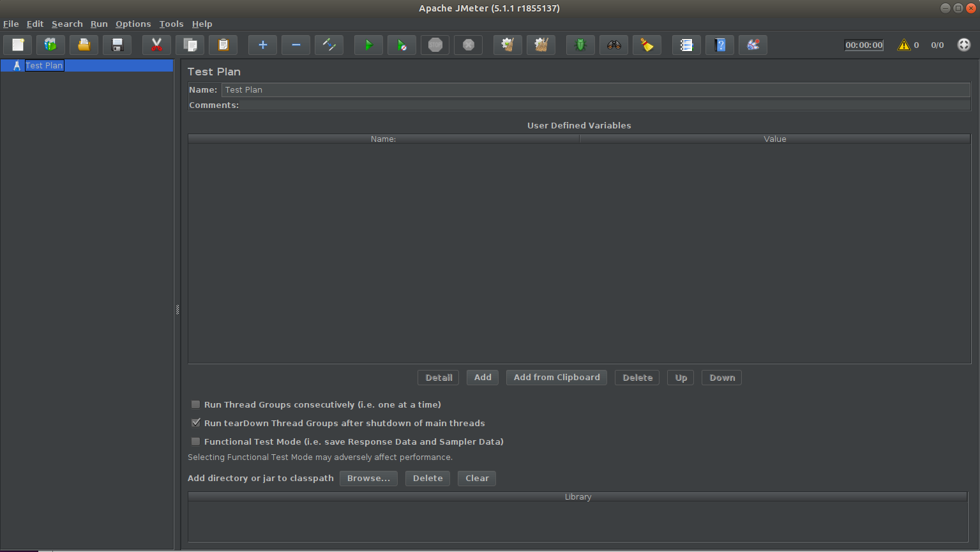The height and width of the screenshot is (552, 980).
Task: Click the New test plan toolbar icon
Action: pos(18,45)
